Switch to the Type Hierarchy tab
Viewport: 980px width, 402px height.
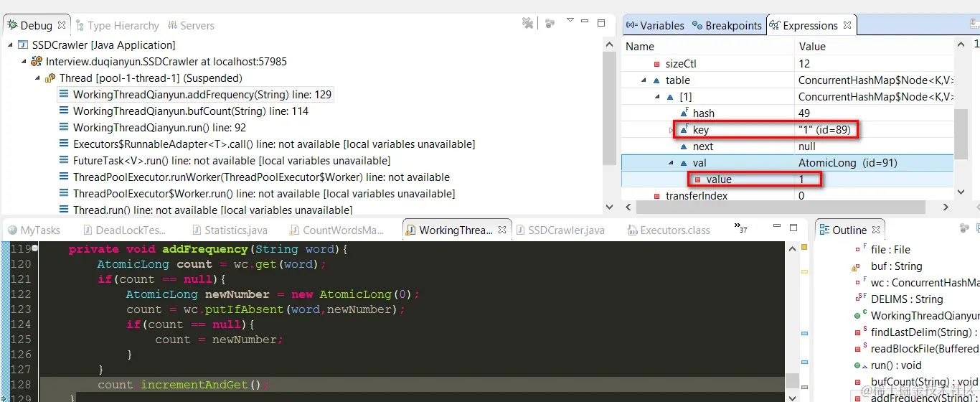coord(117,25)
